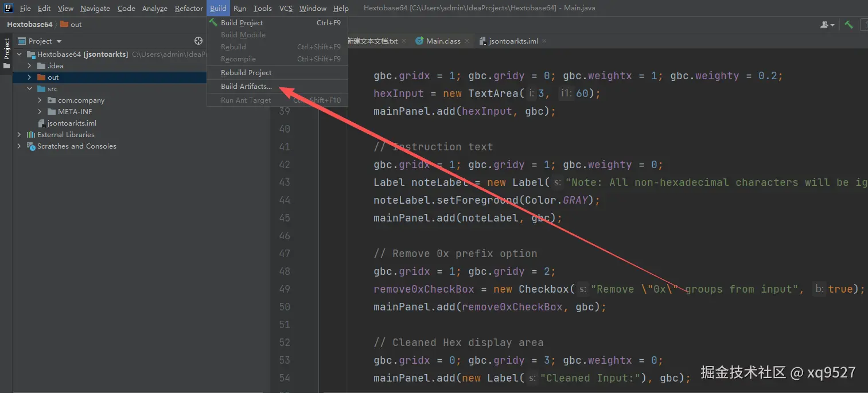868x393 pixels.
Task: Open the Tools menu
Action: (263, 8)
